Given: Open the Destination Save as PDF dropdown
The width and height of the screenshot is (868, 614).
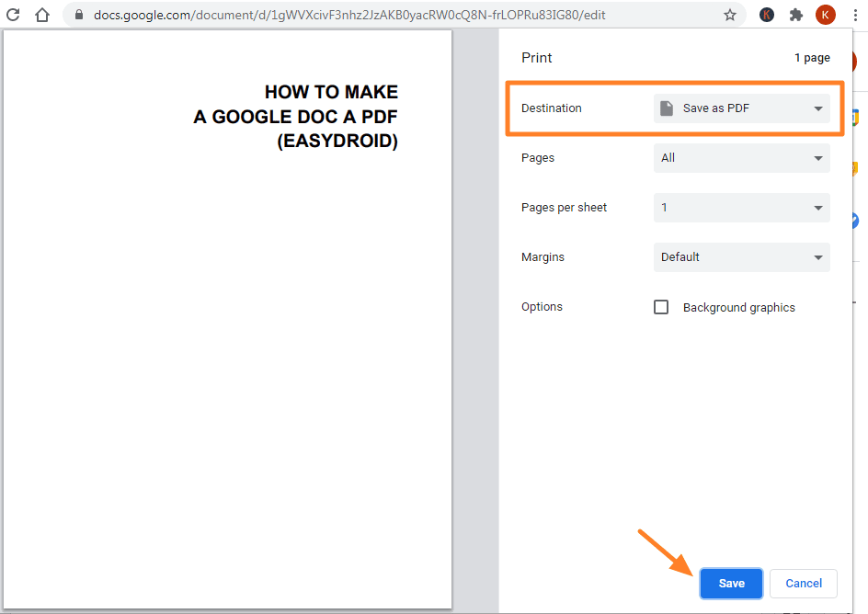Looking at the screenshot, I should (742, 108).
